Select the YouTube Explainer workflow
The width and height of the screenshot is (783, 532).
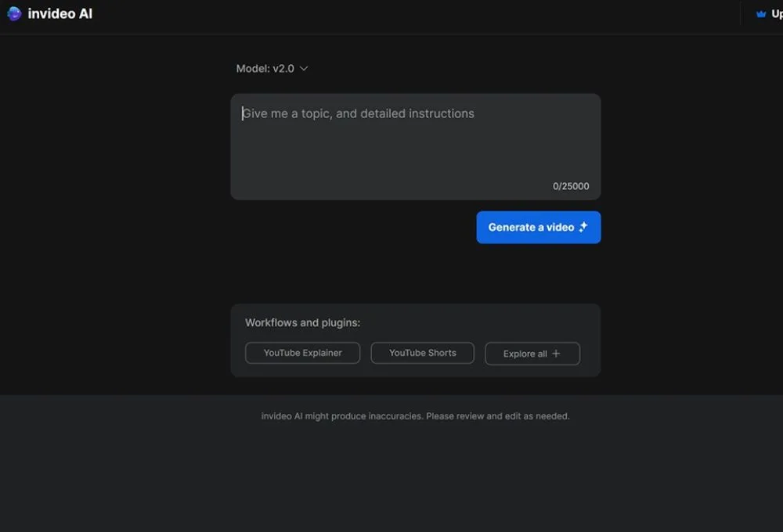[x=302, y=353]
